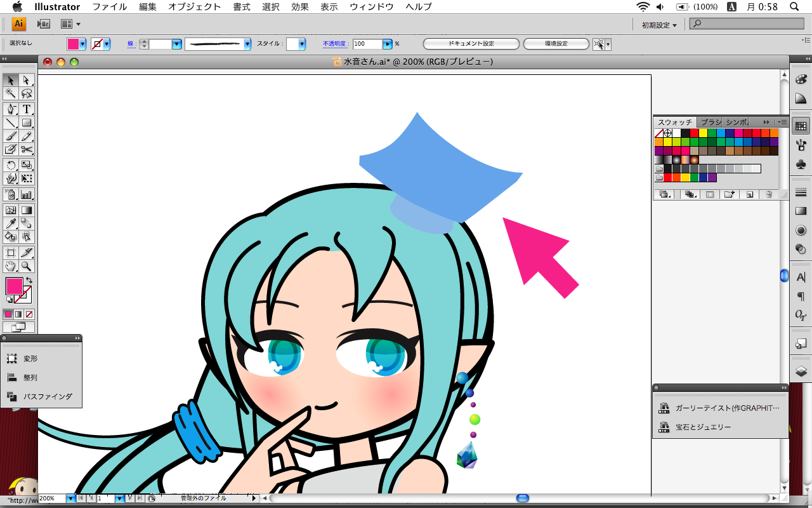Choose the Blend tool
Screen dimensions: 812x508
click(27, 224)
